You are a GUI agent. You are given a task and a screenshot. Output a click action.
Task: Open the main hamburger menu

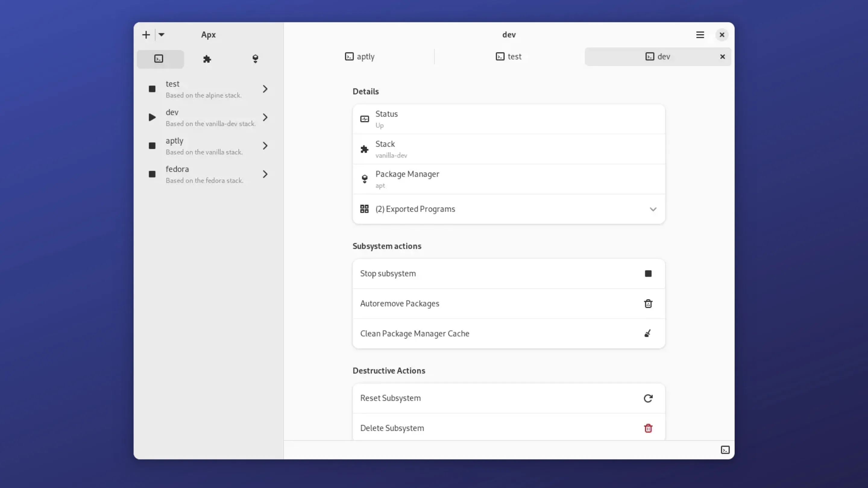click(x=700, y=35)
